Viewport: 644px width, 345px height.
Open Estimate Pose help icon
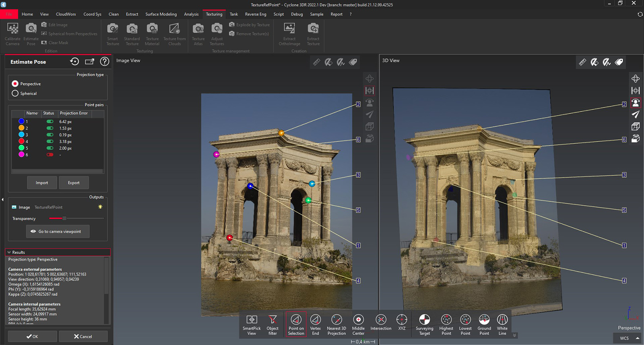[x=105, y=62]
